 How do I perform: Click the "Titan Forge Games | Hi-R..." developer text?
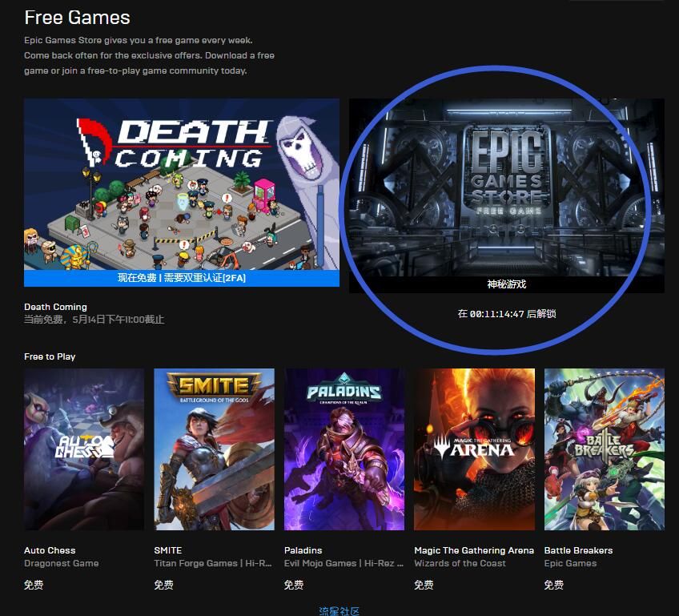pos(213,563)
